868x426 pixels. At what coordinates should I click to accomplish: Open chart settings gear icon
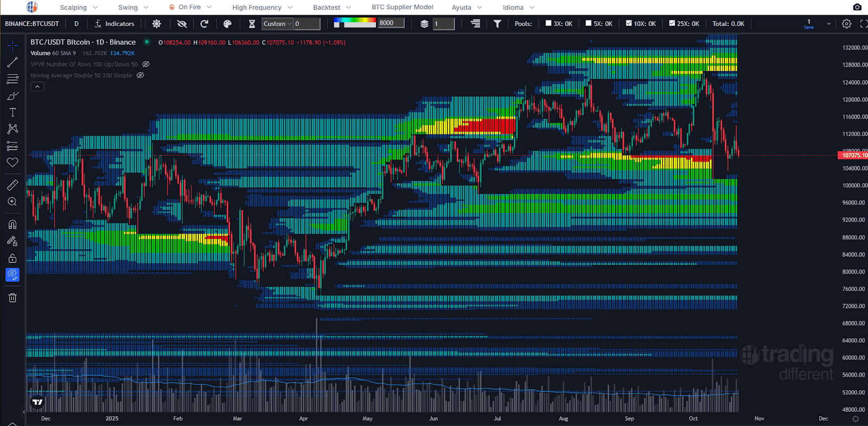click(x=847, y=24)
